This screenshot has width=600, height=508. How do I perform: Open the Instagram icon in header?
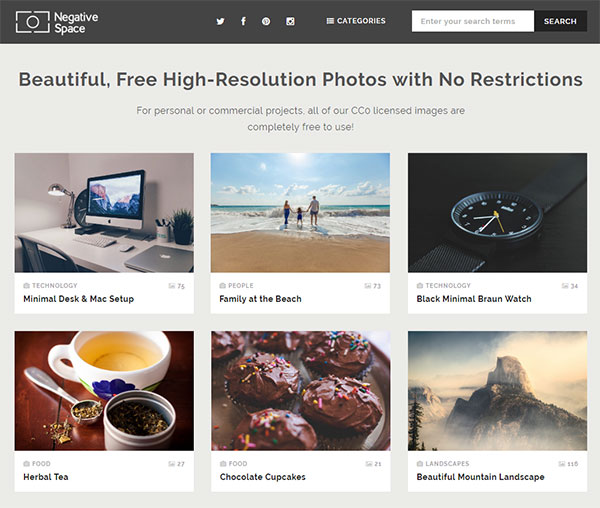(290, 21)
